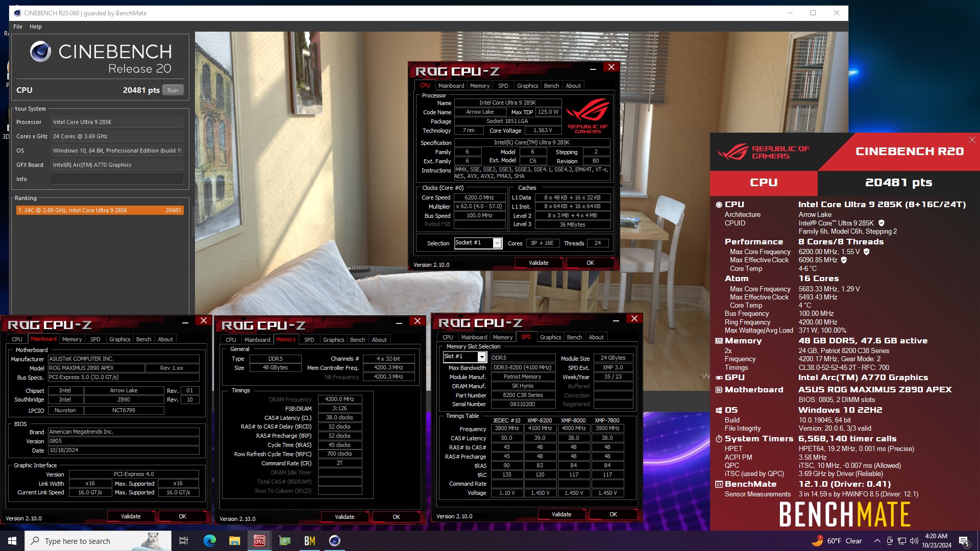Minimize the CPU-Z window showing Processor info
This screenshot has height=551, width=980.
point(593,68)
